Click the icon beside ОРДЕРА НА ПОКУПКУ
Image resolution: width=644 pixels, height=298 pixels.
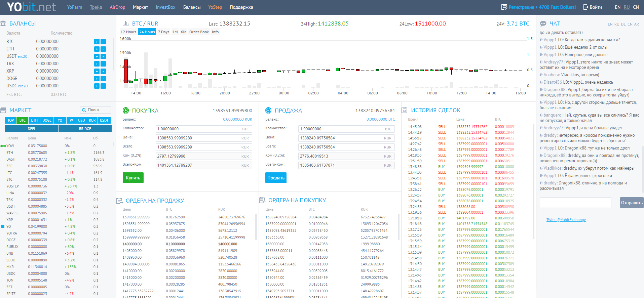[262, 200]
